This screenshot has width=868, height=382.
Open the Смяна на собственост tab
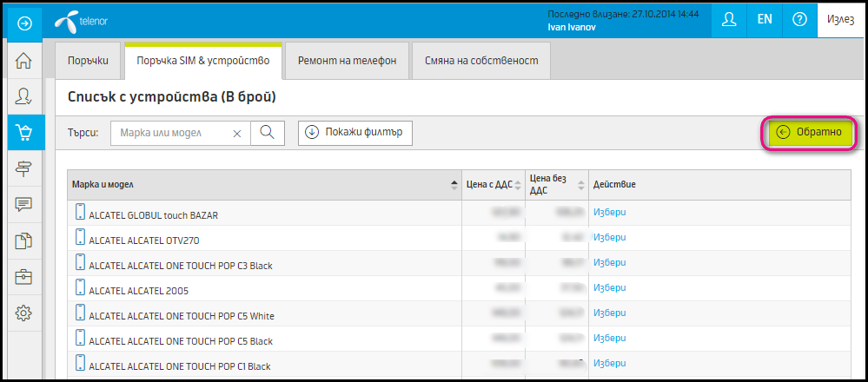(481, 61)
